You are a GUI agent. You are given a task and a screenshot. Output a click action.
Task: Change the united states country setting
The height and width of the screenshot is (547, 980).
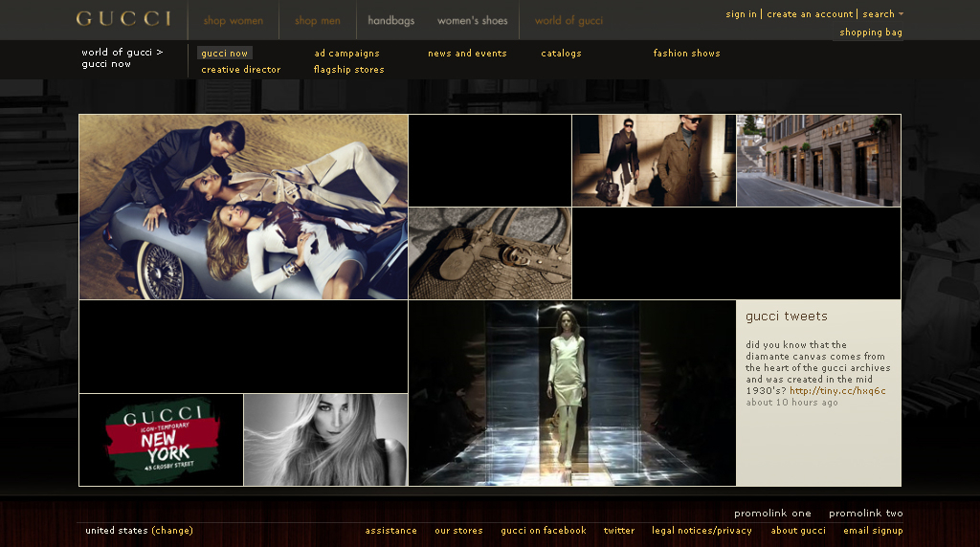click(172, 530)
